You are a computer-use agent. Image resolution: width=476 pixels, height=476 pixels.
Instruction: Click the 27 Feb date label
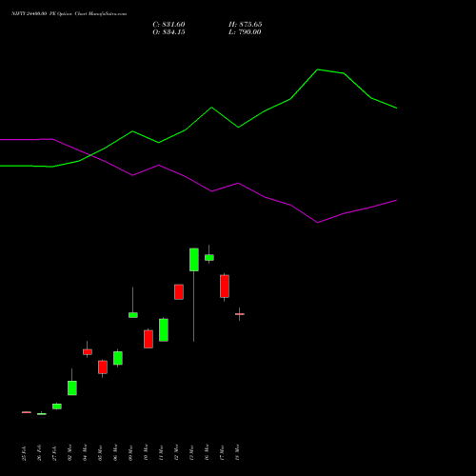(55, 453)
